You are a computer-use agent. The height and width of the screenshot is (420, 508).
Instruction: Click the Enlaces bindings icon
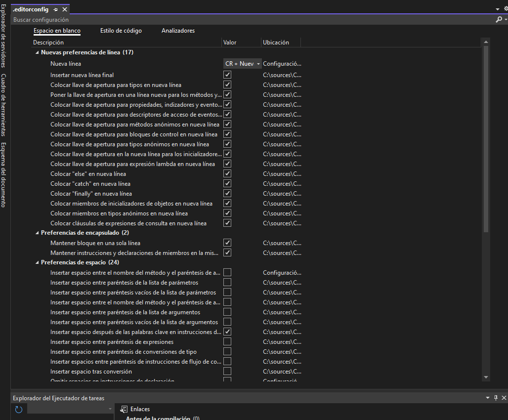123,409
